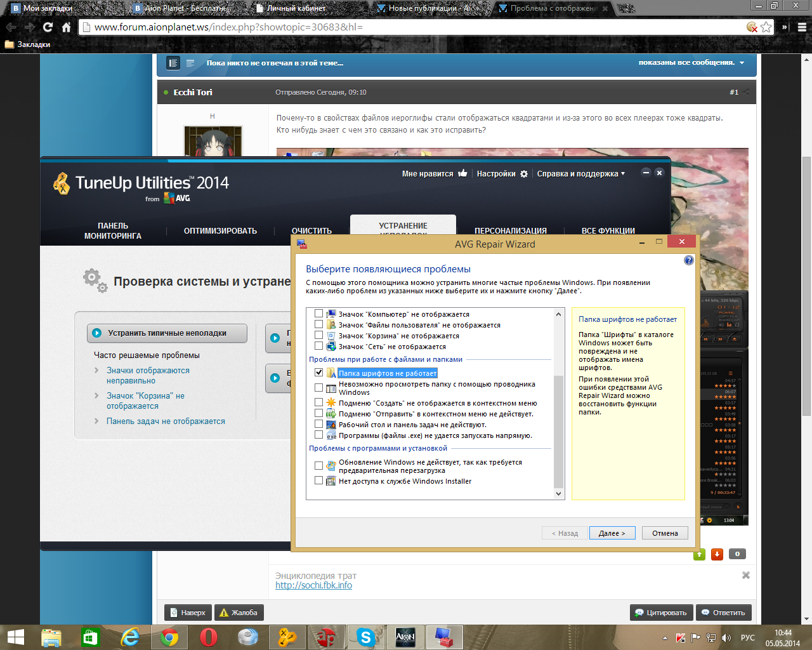This screenshot has width=812, height=650.
Task: Click the network icon in the system tray
Action: (711, 638)
